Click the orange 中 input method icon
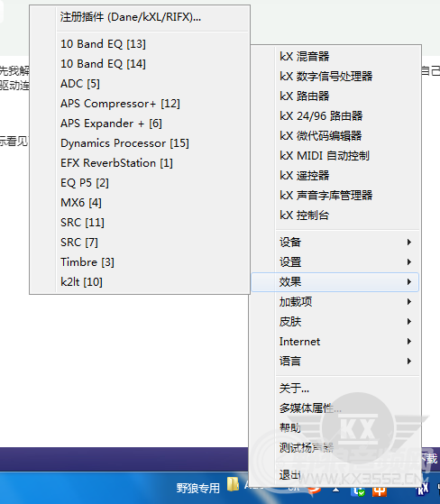The width and height of the screenshot is (440, 504). (380, 491)
